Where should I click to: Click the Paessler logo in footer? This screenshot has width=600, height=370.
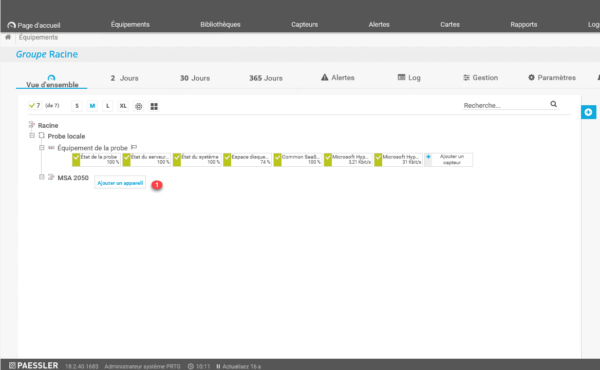click(x=34, y=365)
